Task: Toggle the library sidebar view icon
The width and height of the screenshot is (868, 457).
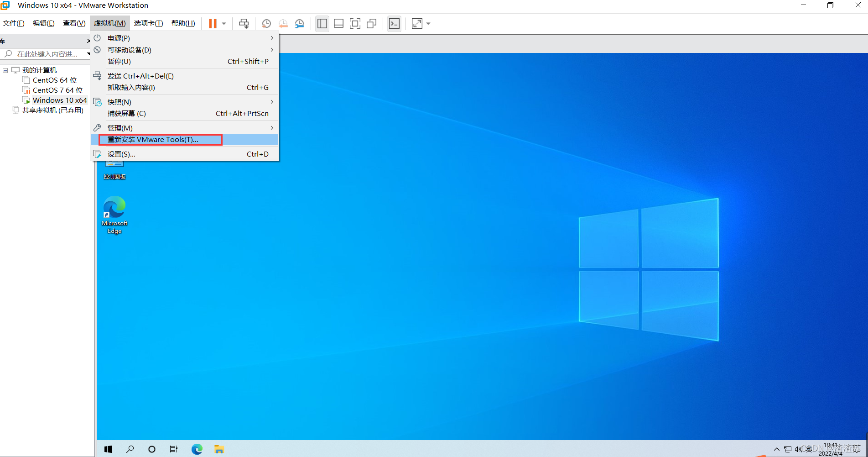Action: (x=322, y=23)
